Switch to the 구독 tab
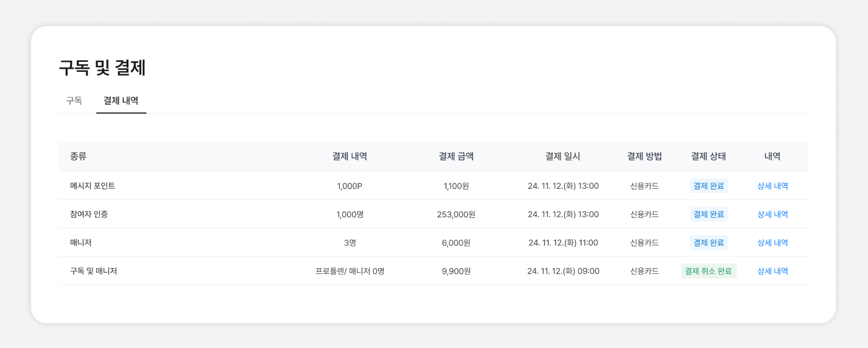 coord(74,100)
